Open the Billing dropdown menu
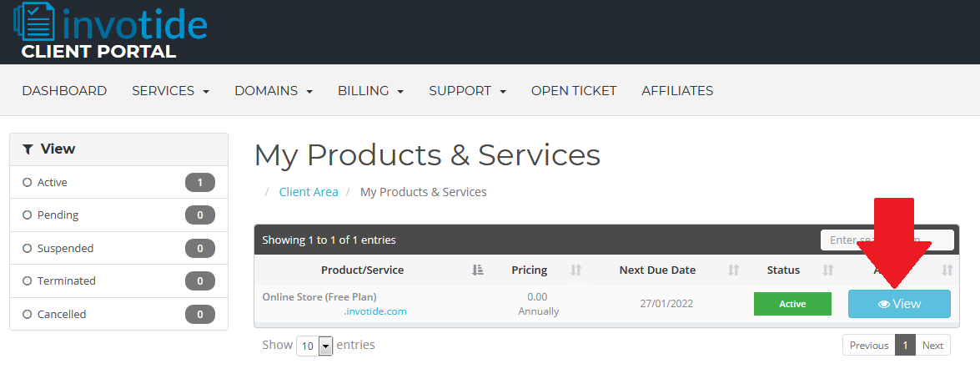This screenshot has height=379, width=980. click(370, 91)
